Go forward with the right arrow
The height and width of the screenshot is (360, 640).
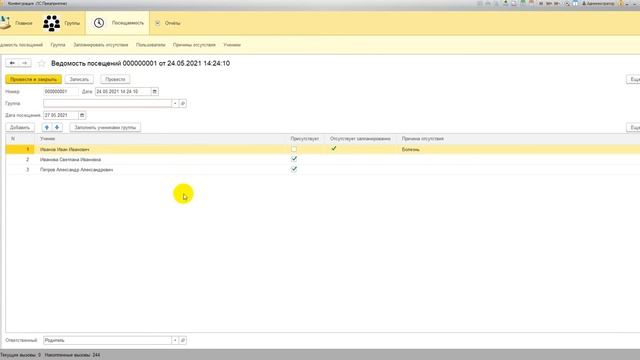click(x=24, y=63)
